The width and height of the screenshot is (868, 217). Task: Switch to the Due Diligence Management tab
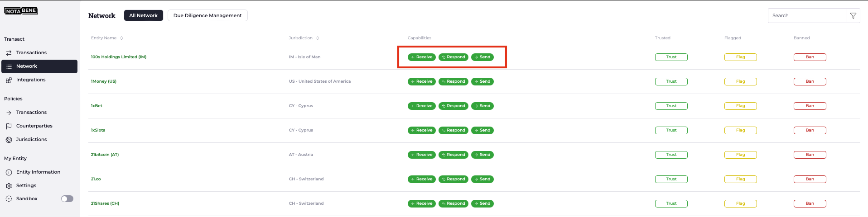[207, 15]
